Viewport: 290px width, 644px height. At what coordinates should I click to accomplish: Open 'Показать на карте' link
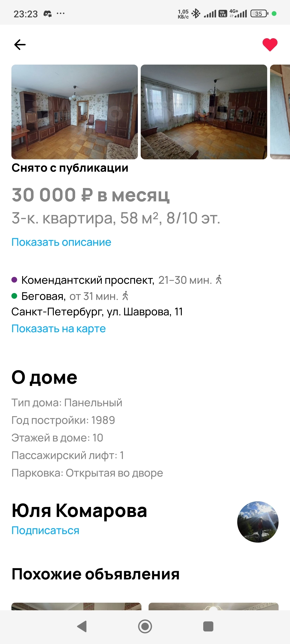[58, 328]
